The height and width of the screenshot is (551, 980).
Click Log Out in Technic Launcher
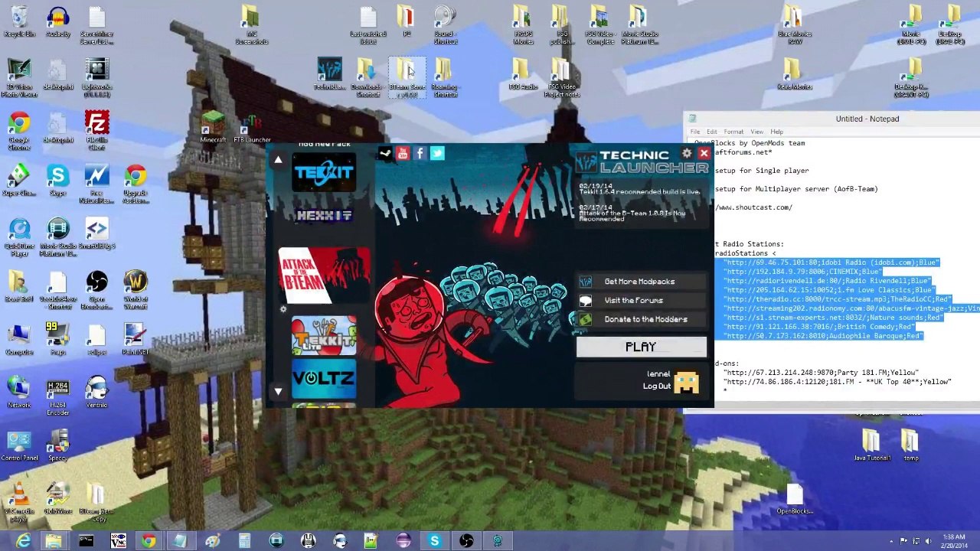pyautogui.click(x=656, y=386)
